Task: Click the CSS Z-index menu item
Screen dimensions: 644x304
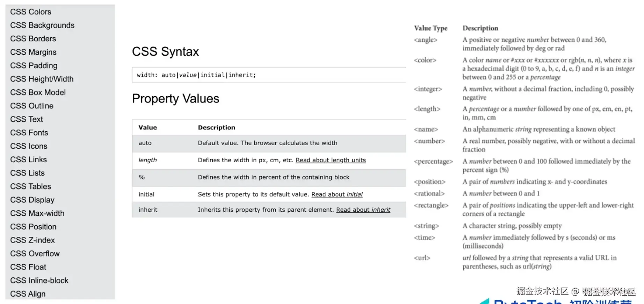Action: tap(32, 240)
